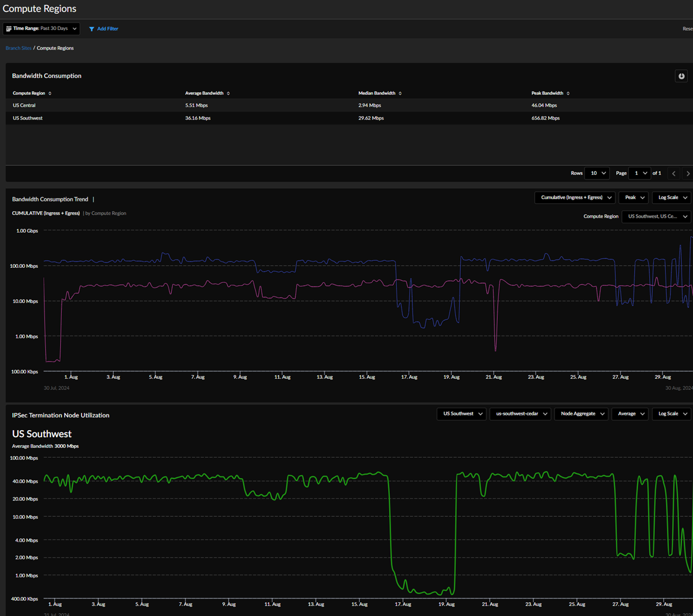The height and width of the screenshot is (616, 693).
Task: Click the Add Filter button
Action: point(107,29)
